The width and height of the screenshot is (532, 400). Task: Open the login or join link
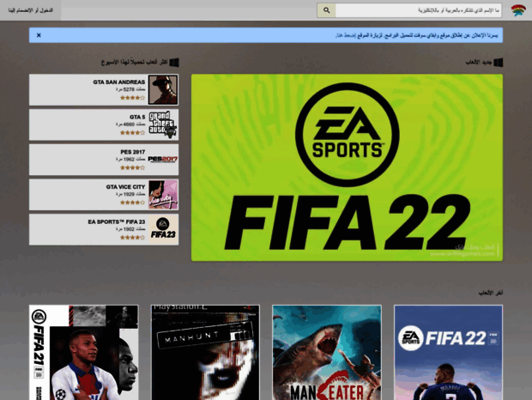pos(31,10)
